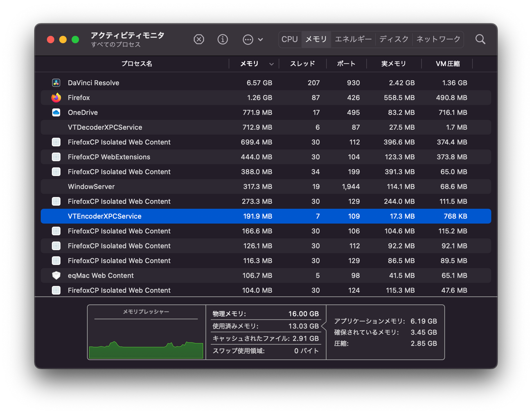Click the 1.26 GB memory value for Firefox
532x414 pixels.
[259, 97]
